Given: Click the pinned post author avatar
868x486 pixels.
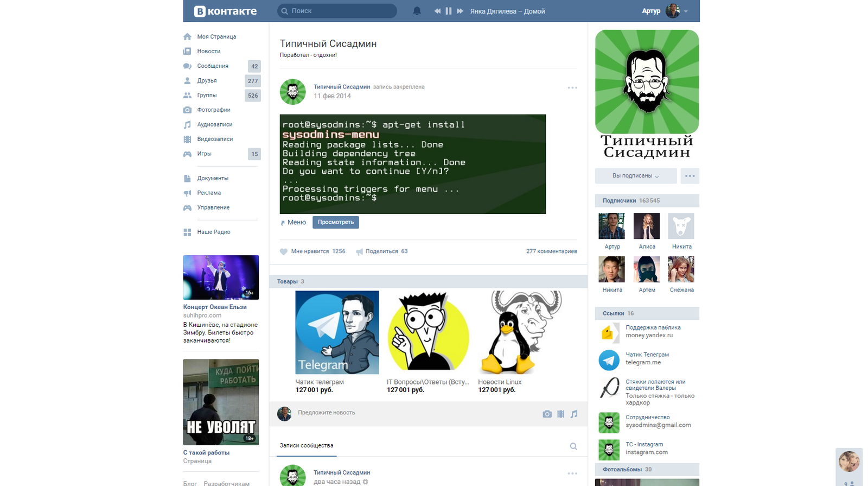Looking at the screenshot, I should [x=292, y=92].
